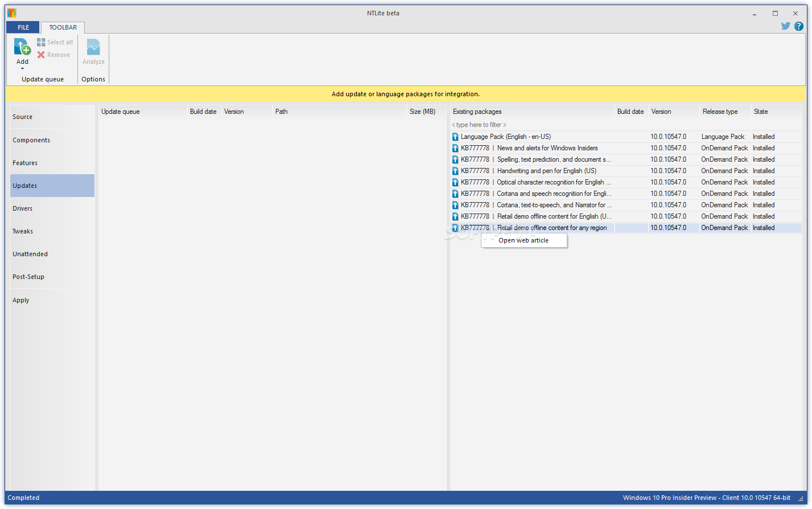Click icon for Retail demo English (U... row

pos(455,216)
